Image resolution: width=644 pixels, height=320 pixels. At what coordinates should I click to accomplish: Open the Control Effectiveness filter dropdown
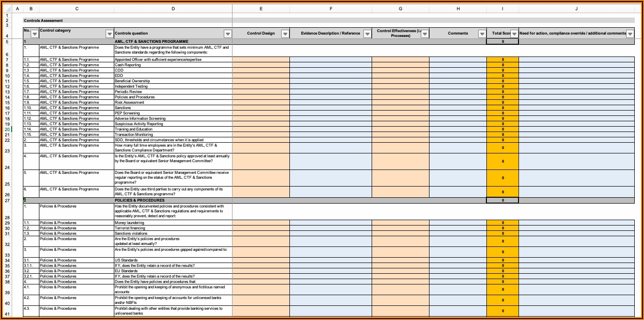pyautogui.click(x=425, y=34)
